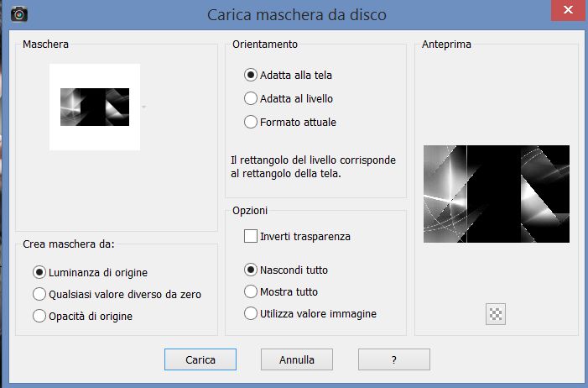This screenshot has width=588, height=388.
Task: Click the mask thumbnail under Maschera
Action: click(x=95, y=107)
